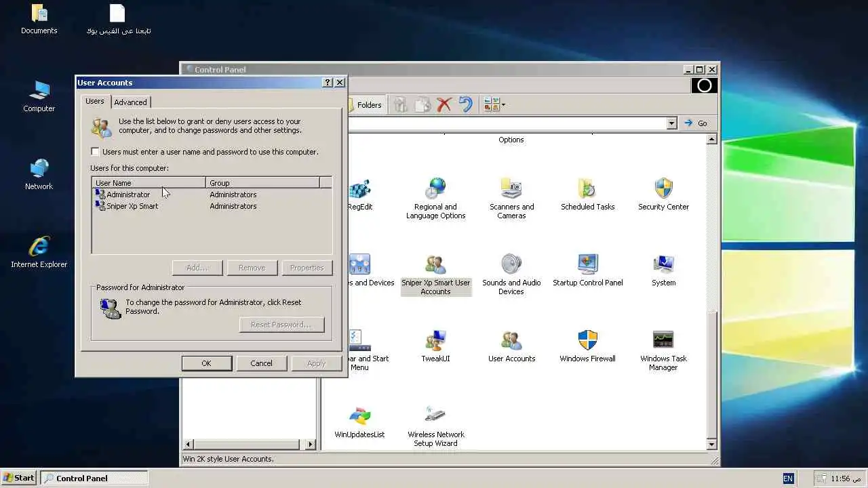The width and height of the screenshot is (868, 488).
Task: Open Wireless Network Setup Wizard icon
Action: click(435, 426)
